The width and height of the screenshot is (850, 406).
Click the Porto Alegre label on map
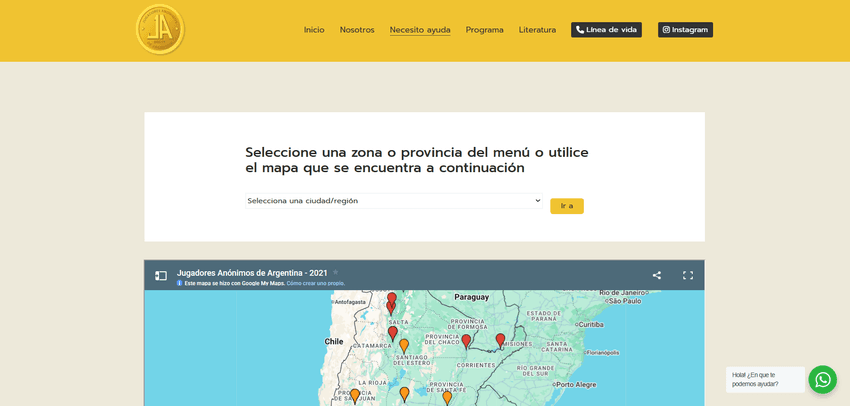576,385
